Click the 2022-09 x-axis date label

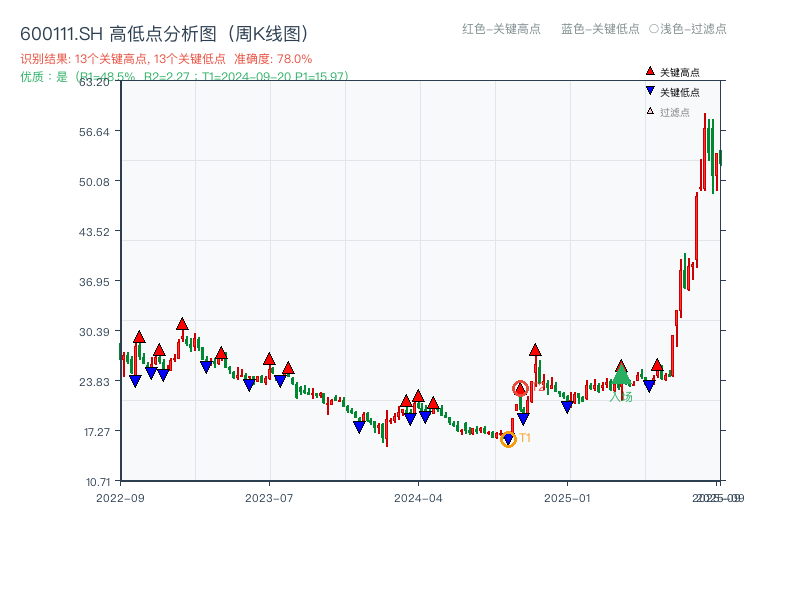point(120,498)
